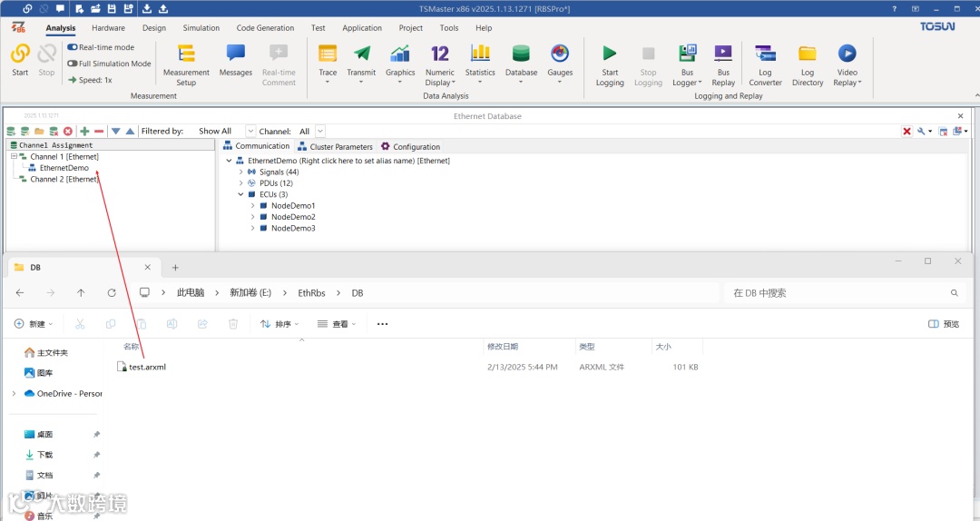Open the Code Generation ribbon tab

pyautogui.click(x=265, y=27)
